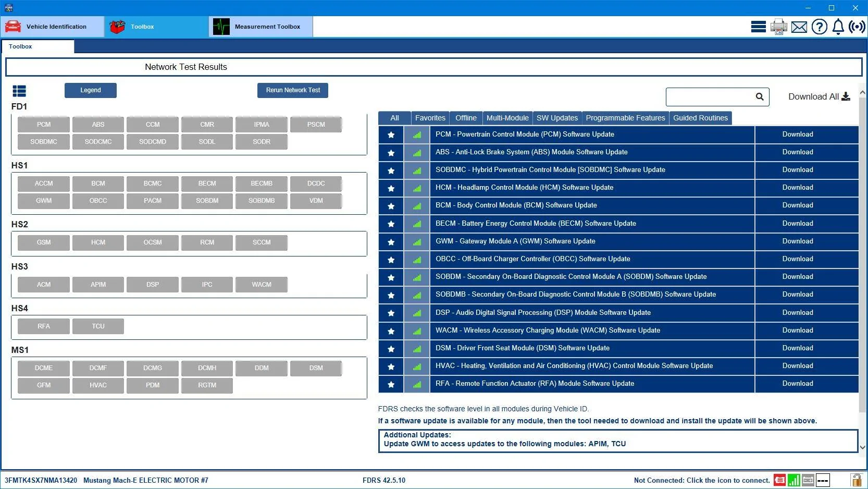Viewport: 868px width, 489px height.
Task: Click the dashed battery status icon
Action: click(x=823, y=480)
